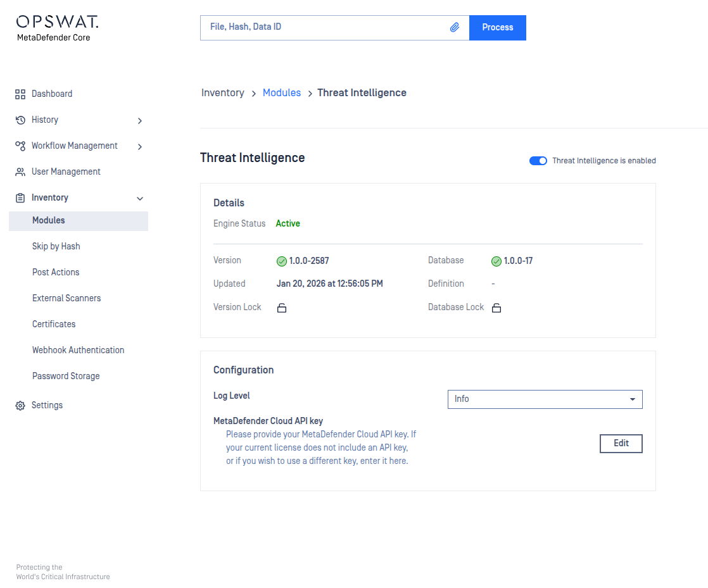Click the History clock icon
708x588 pixels.
point(20,120)
